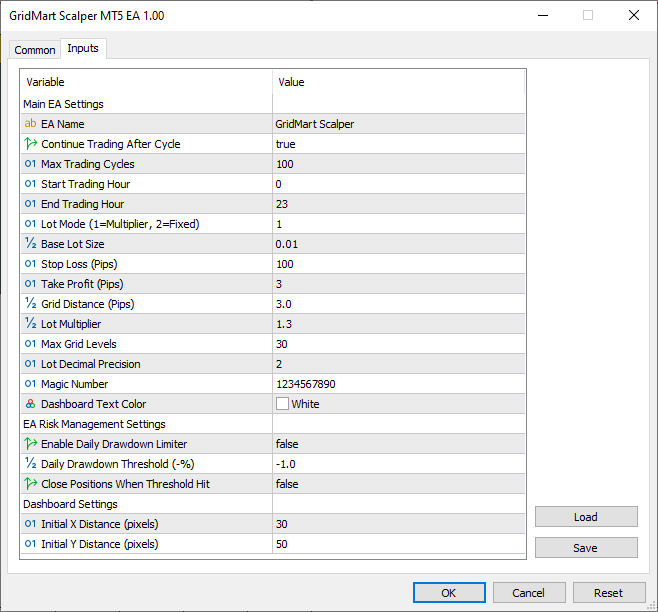Click the integer icon beside Start Trading Hour
The image size is (658, 612).
[30, 183]
